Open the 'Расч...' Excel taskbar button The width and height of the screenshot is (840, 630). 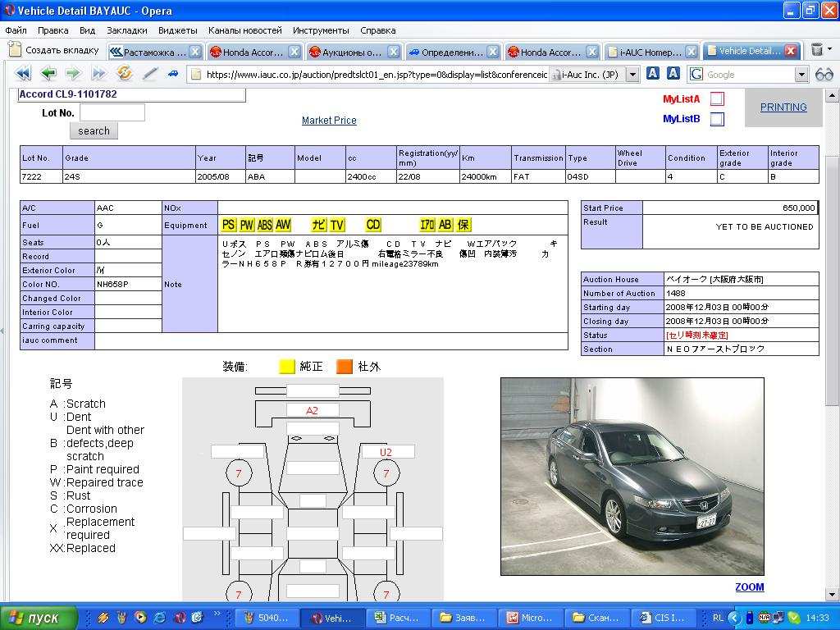pyautogui.click(x=398, y=618)
